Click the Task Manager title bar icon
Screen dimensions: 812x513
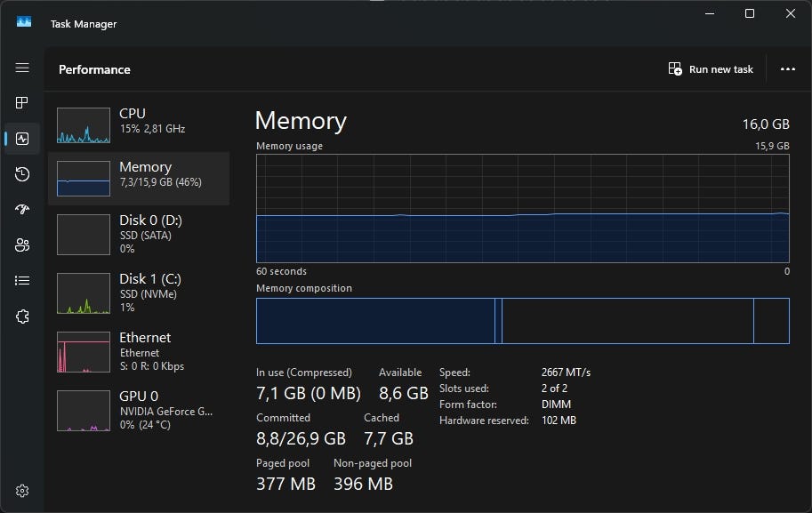point(24,23)
